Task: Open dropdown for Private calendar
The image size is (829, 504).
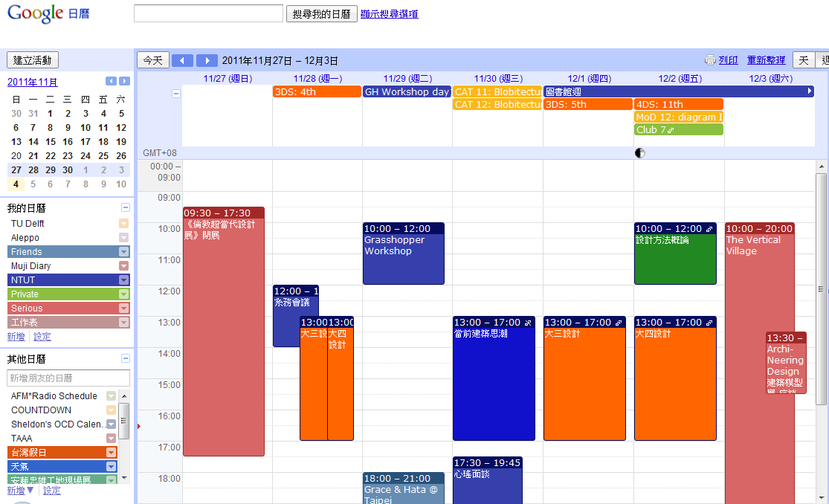Action: tap(123, 294)
